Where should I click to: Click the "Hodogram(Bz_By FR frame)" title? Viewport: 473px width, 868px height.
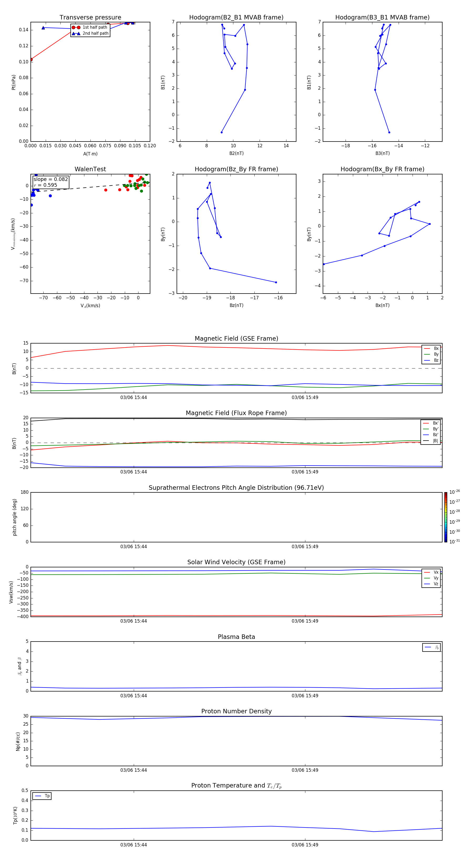coord(236,169)
